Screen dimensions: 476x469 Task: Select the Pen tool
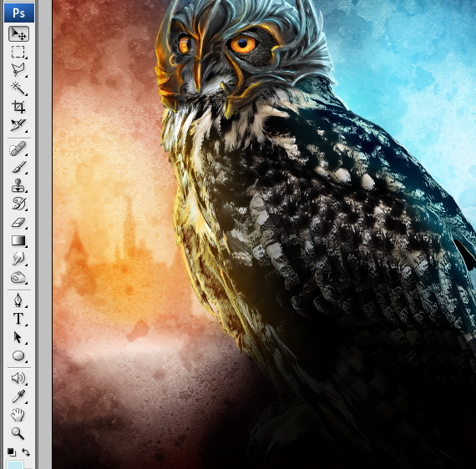18,300
